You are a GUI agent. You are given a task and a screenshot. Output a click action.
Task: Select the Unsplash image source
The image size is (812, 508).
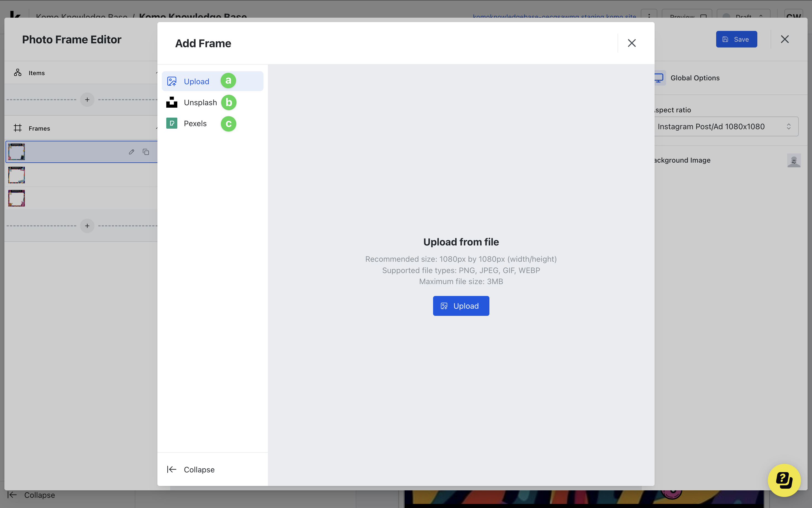(x=200, y=102)
